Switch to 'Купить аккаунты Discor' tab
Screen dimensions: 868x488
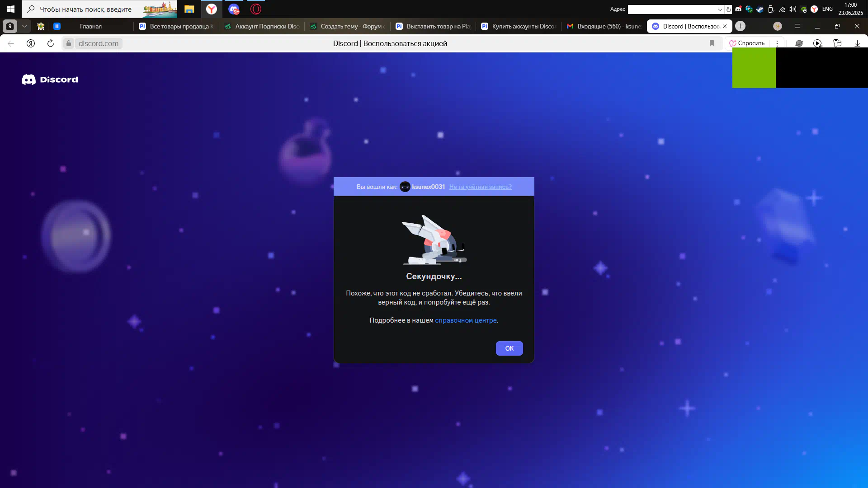[x=519, y=26]
